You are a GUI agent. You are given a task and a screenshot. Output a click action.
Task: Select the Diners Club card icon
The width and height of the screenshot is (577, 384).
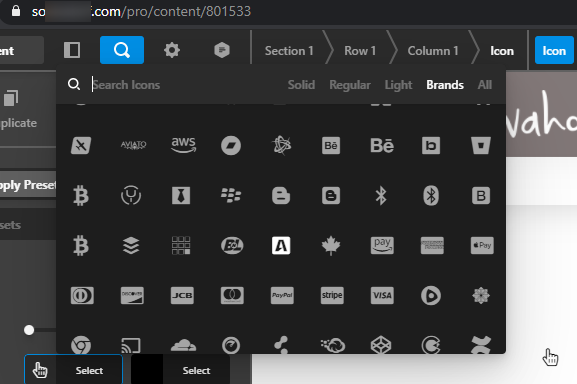82,295
